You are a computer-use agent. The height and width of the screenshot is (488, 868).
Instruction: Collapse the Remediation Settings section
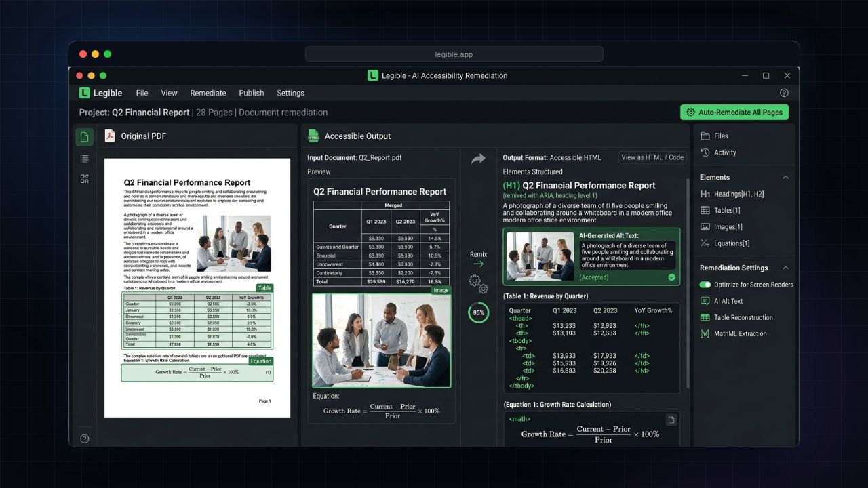(x=786, y=268)
